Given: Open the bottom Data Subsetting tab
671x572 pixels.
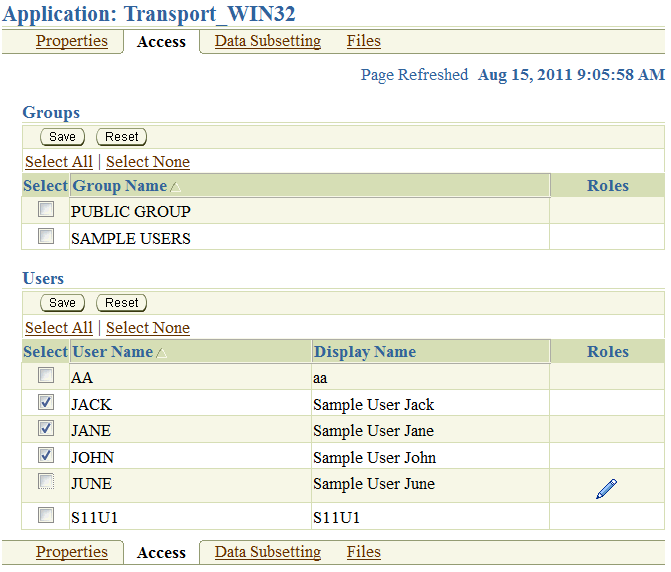Looking at the screenshot, I should tap(268, 552).
